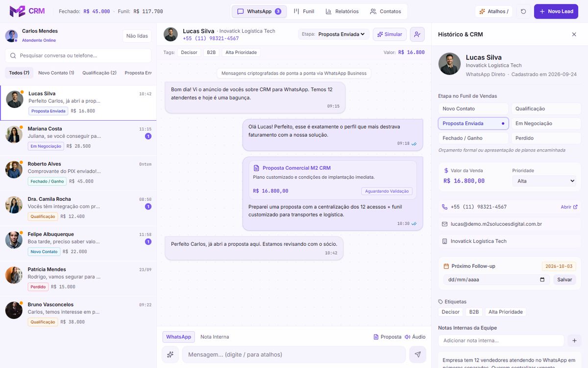Click the Novo Lead button
588x368 pixels.
(x=556, y=11)
